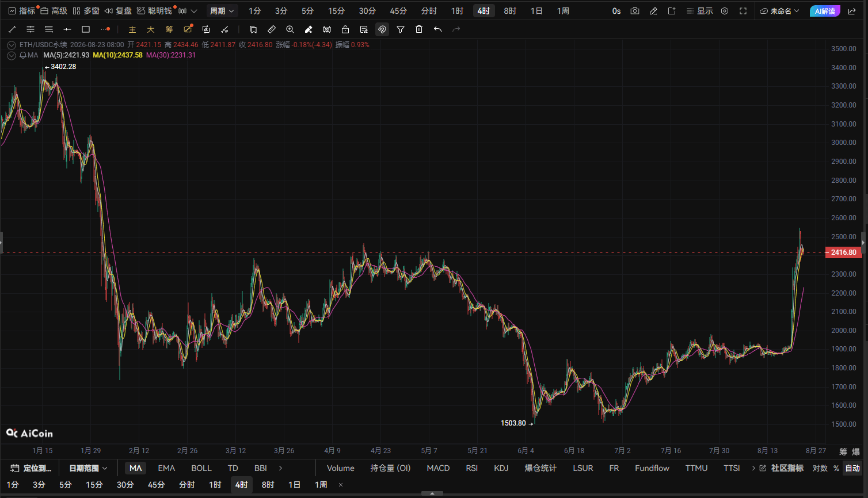Select the eraser tool
Image resolution: width=868 pixels, height=498 pixels.
[x=309, y=29]
